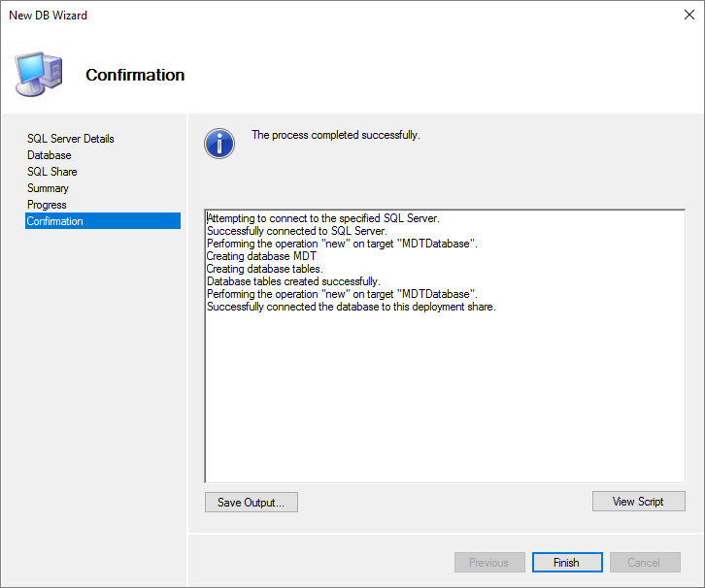
Task: Select the highlighted Confirmation step
Action: tap(55, 221)
